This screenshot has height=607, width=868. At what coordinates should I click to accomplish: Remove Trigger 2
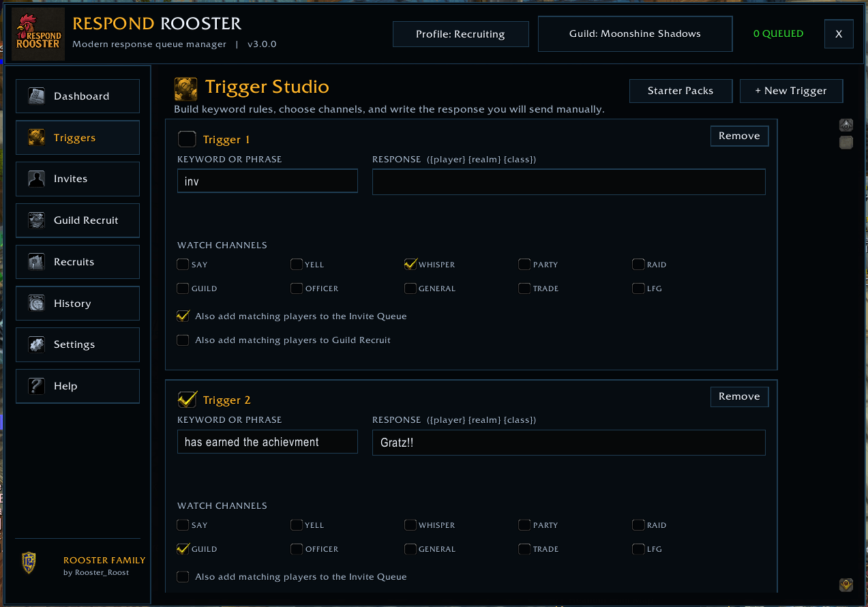click(x=739, y=396)
